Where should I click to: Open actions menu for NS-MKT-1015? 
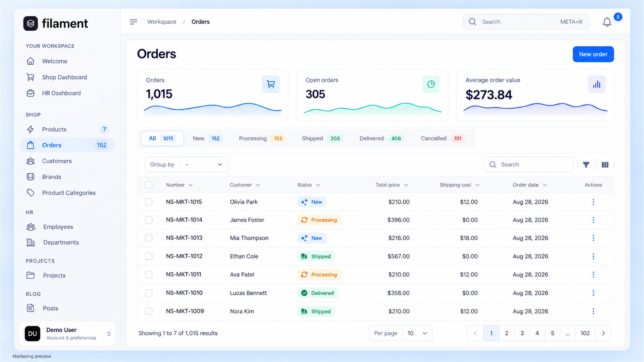point(593,202)
